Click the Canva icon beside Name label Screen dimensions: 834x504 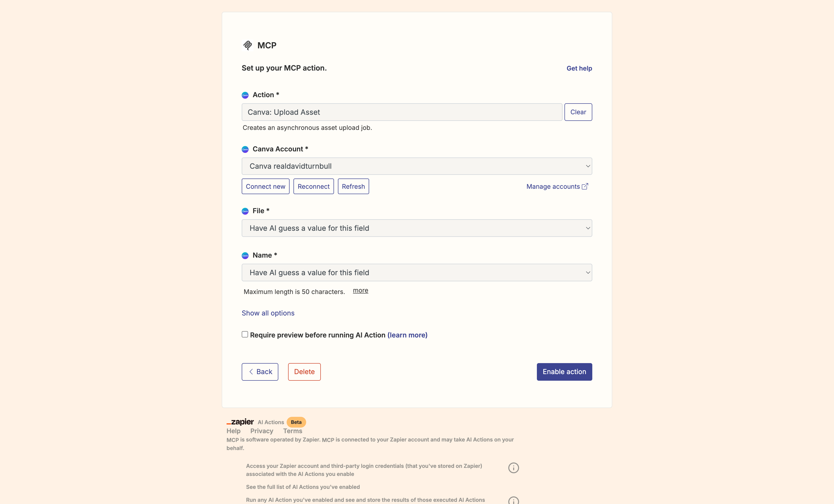(x=245, y=256)
